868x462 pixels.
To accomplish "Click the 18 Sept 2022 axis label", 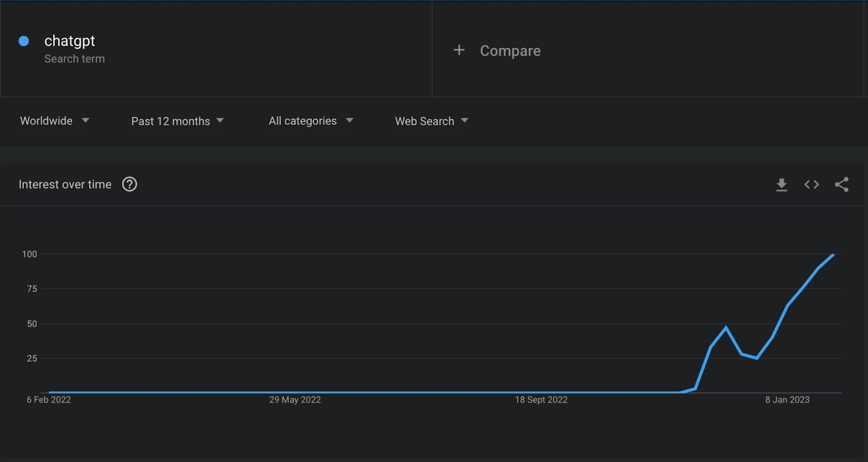I will (x=541, y=400).
